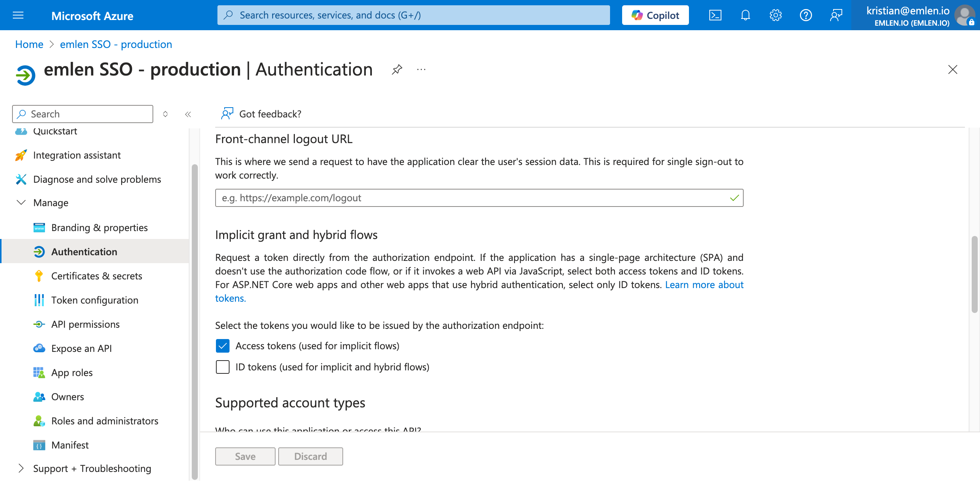The image size is (980, 481).
Task: Enable ID tokens checkbox
Action: click(x=223, y=367)
